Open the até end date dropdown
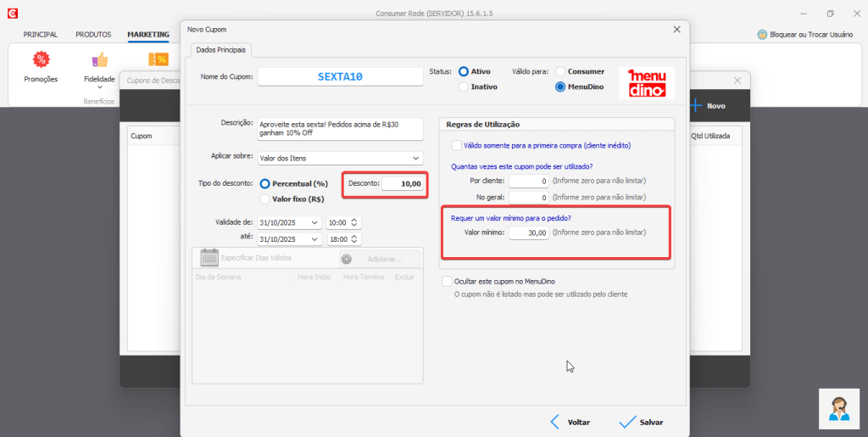Viewport: 868px width, 437px height. click(x=314, y=239)
